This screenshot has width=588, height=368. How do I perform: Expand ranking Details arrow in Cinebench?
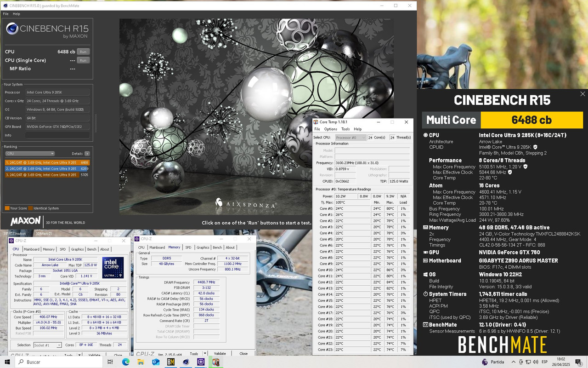[87, 154]
